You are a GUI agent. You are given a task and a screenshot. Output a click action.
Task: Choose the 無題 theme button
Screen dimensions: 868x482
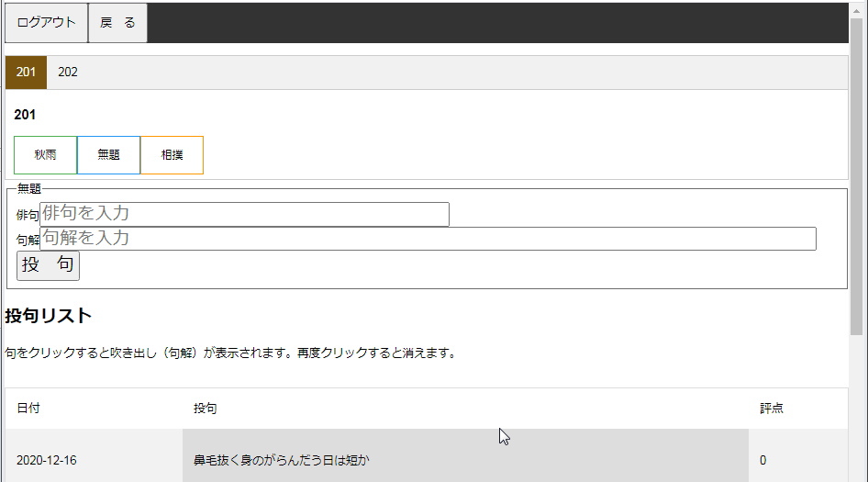coord(108,155)
